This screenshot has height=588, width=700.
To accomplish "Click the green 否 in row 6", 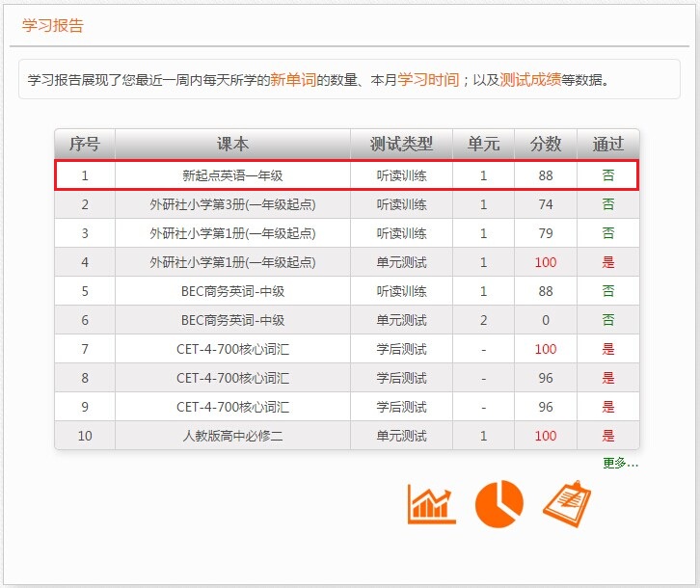I will tap(608, 320).
